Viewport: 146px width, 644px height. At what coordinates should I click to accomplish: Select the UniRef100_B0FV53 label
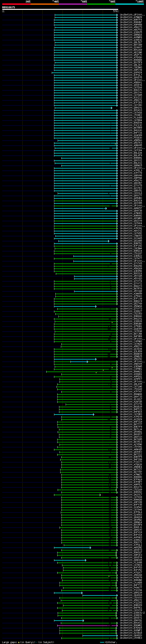(x=131, y=567)
